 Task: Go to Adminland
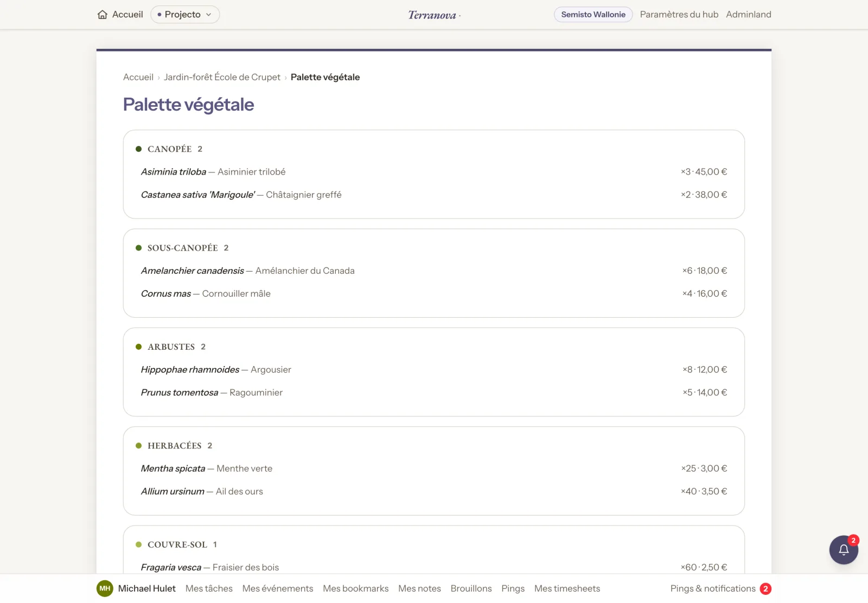748,15
